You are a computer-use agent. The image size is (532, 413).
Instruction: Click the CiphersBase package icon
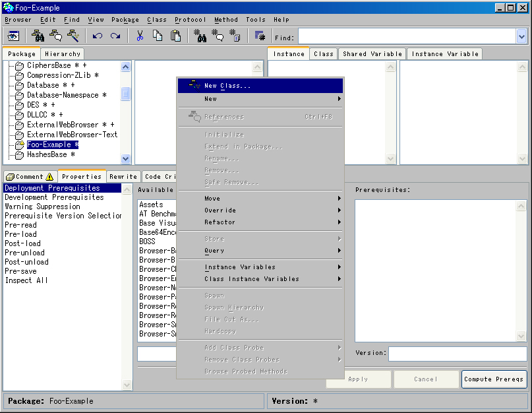(x=19, y=65)
